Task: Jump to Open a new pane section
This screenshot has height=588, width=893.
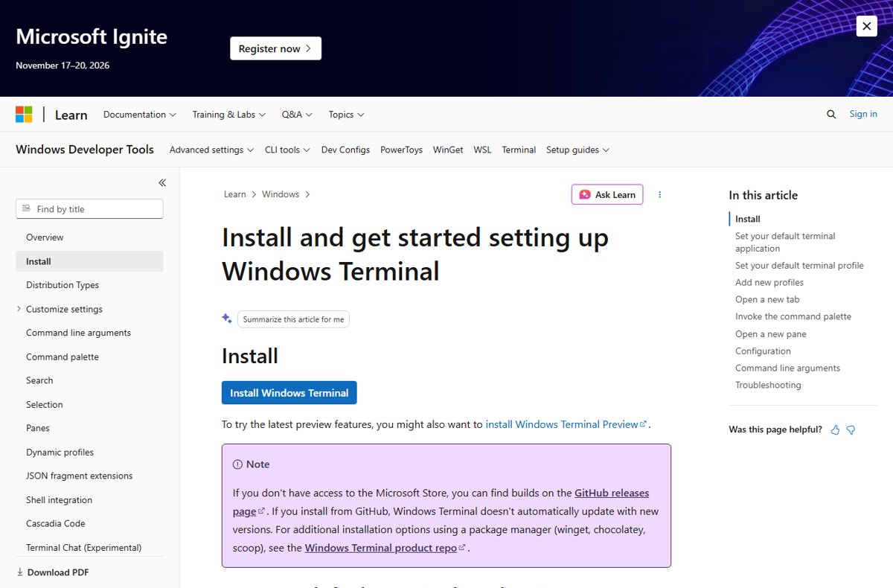Action: pos(771,334)
